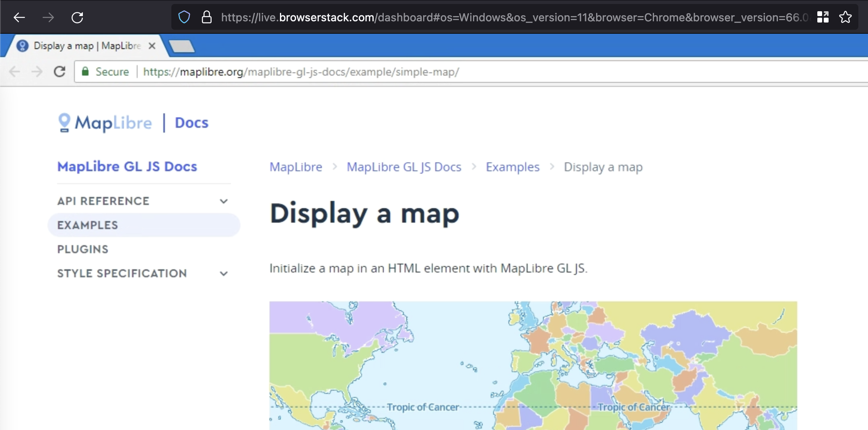Click the 'Display a map' breadcrumb text
This screenshot has width=868, height=430.
pos(603,167)
